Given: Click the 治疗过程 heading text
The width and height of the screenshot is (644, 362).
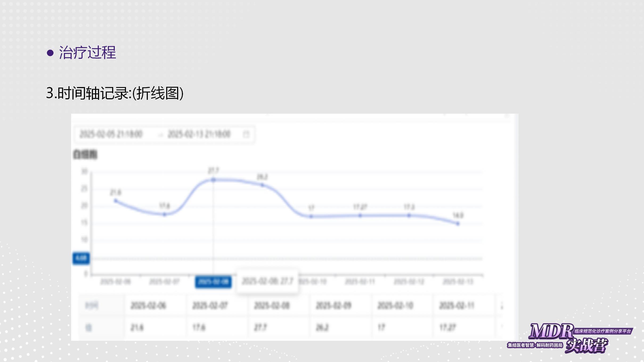Looking at the screenshot, I should [87, 52].
